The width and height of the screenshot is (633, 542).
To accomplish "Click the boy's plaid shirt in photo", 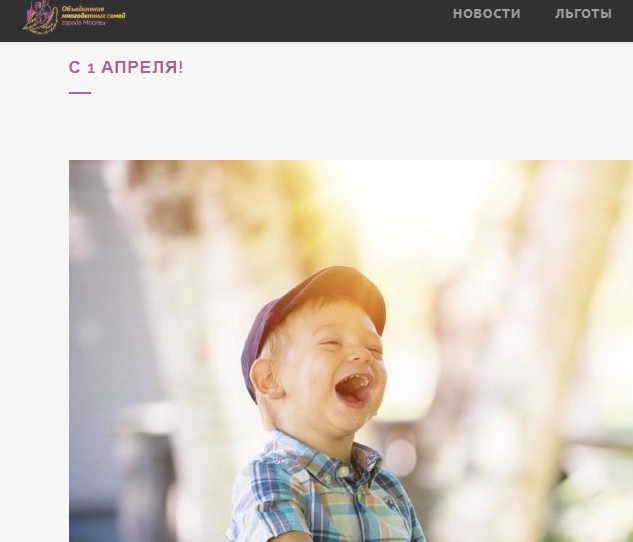I will point(323,492).
